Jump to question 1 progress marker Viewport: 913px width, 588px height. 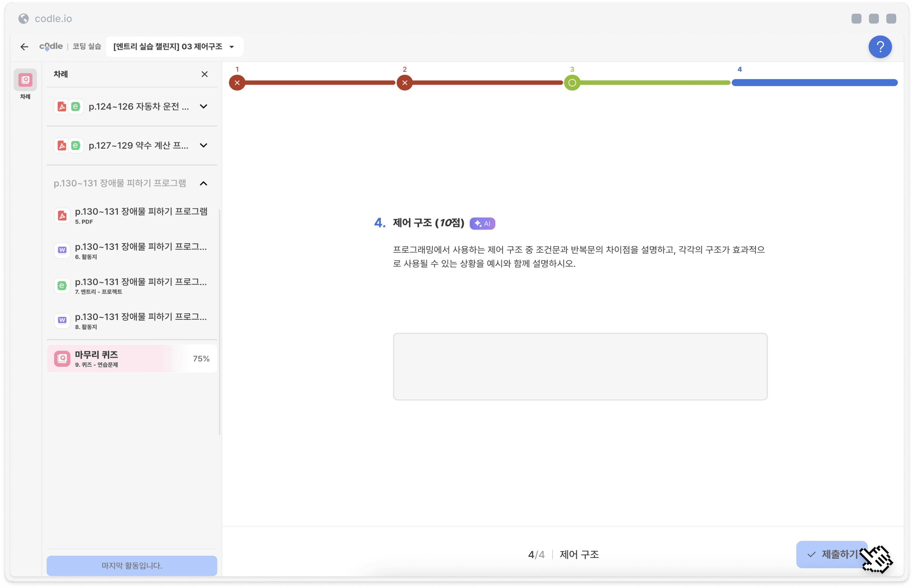(x=237, y=83)
